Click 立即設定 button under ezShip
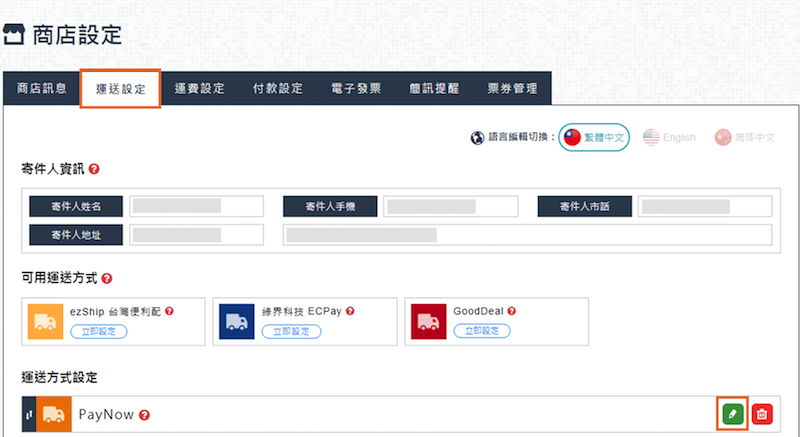The width and height of the screenshot is (800, 437). point(98,331)
